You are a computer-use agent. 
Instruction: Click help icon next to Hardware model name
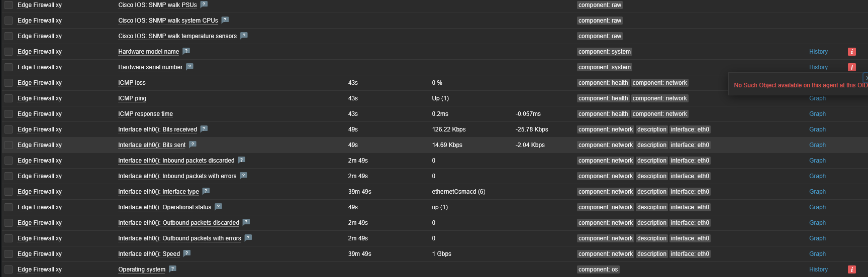click(x=186, y=51)
